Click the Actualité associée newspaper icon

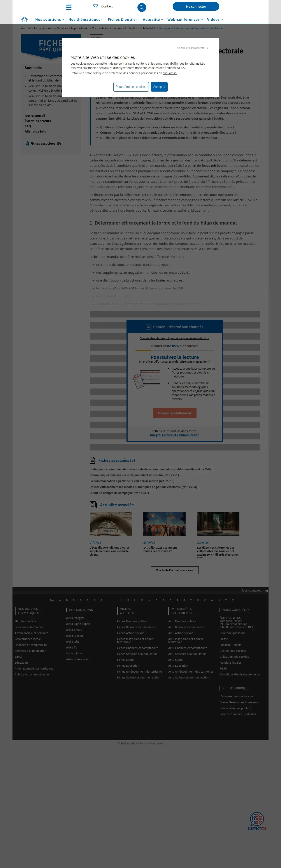coord(93,505)
